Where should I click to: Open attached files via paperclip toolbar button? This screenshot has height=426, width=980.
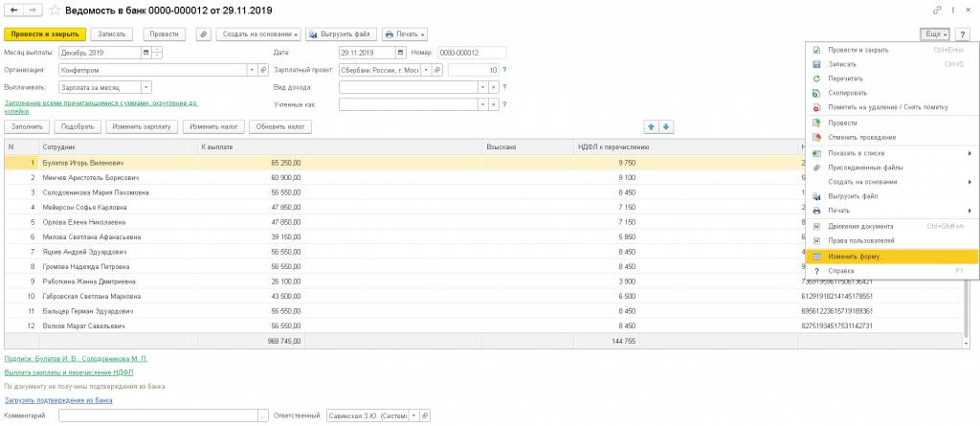(203, 34)
